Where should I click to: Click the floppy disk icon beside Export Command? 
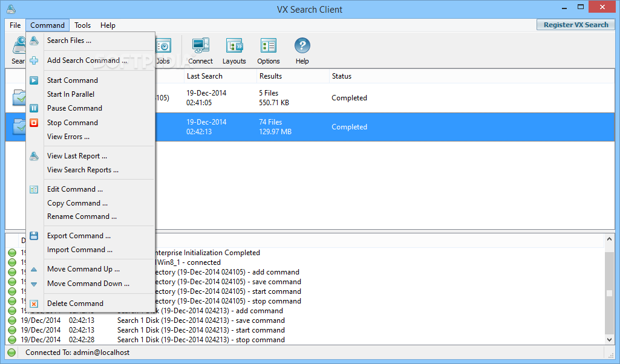pyautogui.click(x=34, y=236)
